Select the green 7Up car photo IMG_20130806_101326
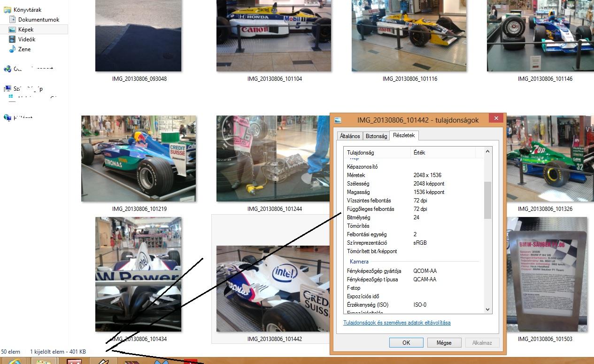Viewport: 594px width, 364px height. [x=550, y=158]
